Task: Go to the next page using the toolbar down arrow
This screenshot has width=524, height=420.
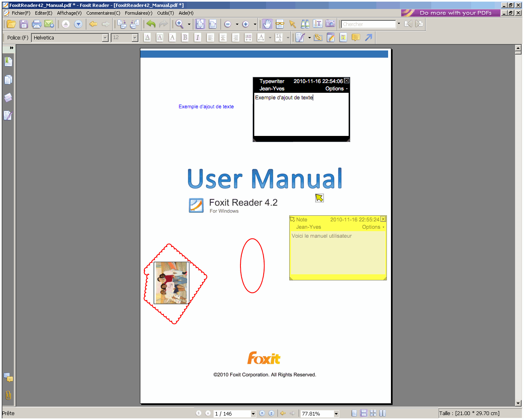Action: 78,24
